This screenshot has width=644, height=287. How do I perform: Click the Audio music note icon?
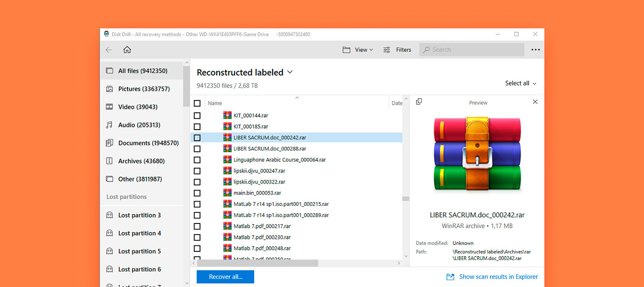coord(109,125)
